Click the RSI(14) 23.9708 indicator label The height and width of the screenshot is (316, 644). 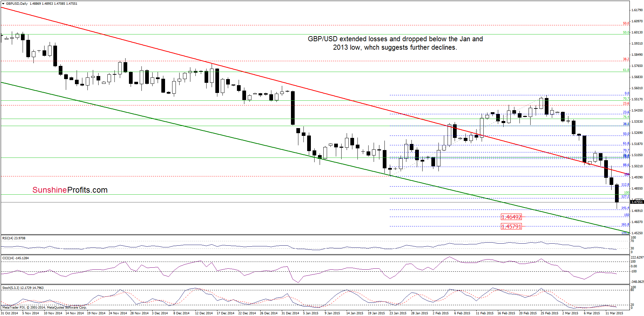pyautogui.click(x=14, y=238)
